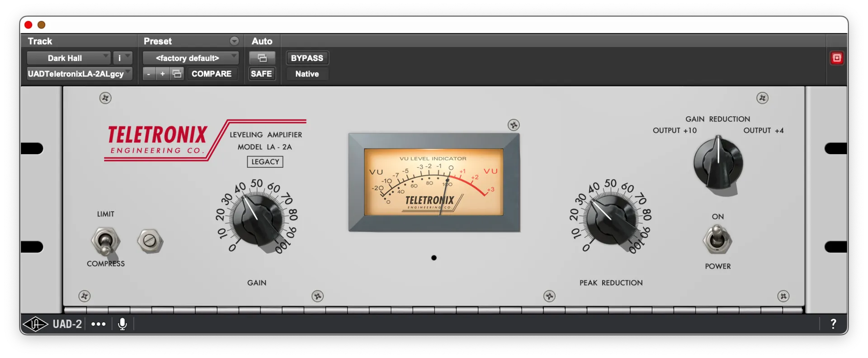Screen dimensions: 868x358
Task: Flip the Power ON toggle switch
Action: tap(717, 239)
